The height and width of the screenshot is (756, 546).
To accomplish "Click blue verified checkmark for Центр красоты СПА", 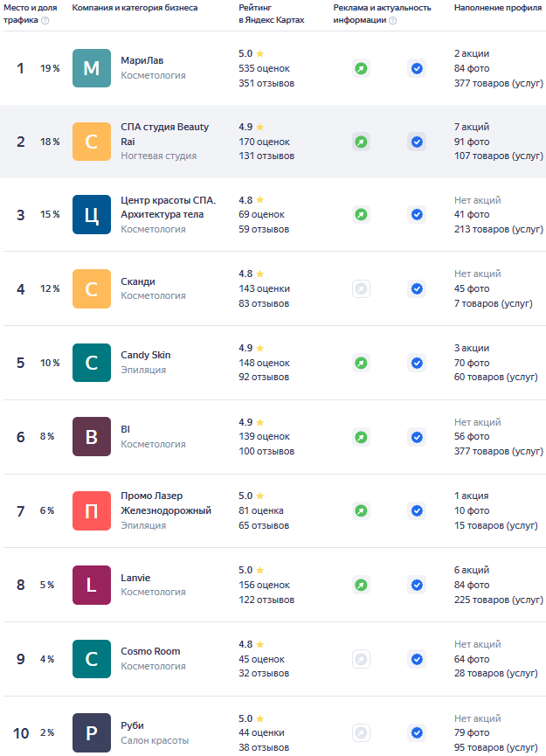I will click(417, 214).
